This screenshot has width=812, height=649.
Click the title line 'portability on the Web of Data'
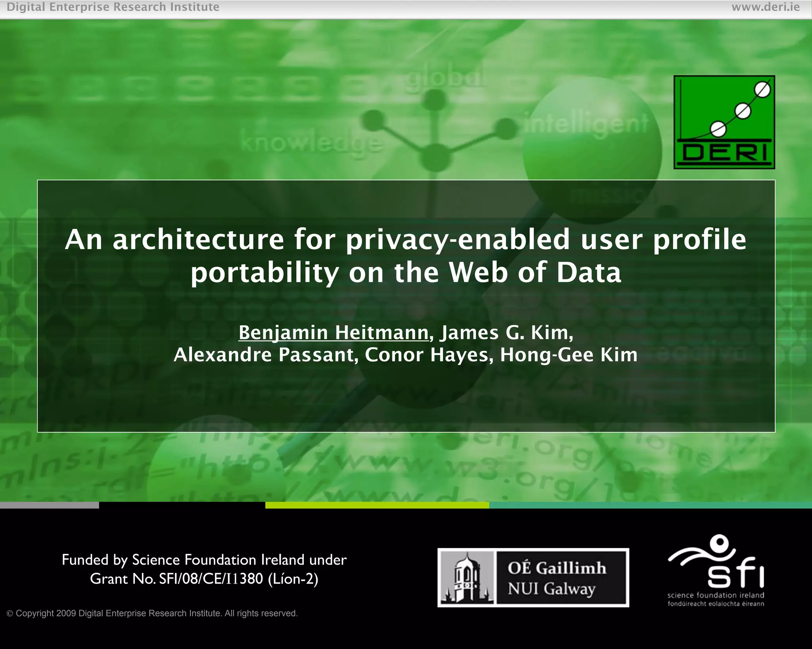pyautogui.click(x=406, y=273)
